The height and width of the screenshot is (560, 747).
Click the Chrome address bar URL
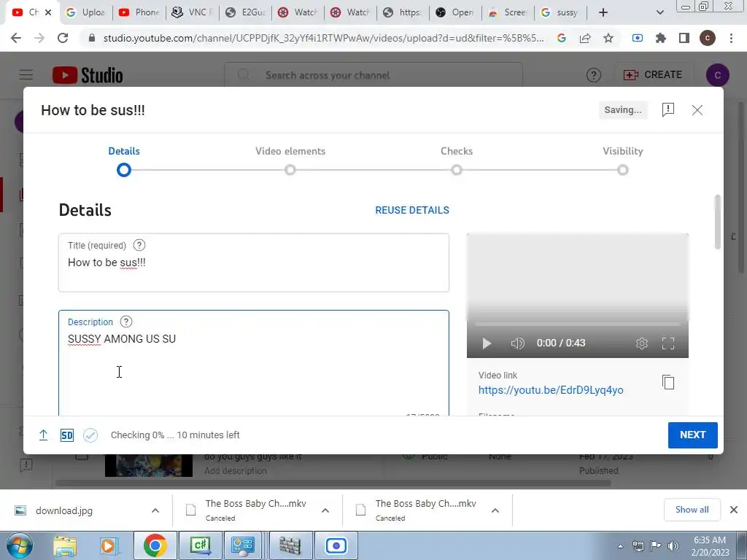click(323, 38)
